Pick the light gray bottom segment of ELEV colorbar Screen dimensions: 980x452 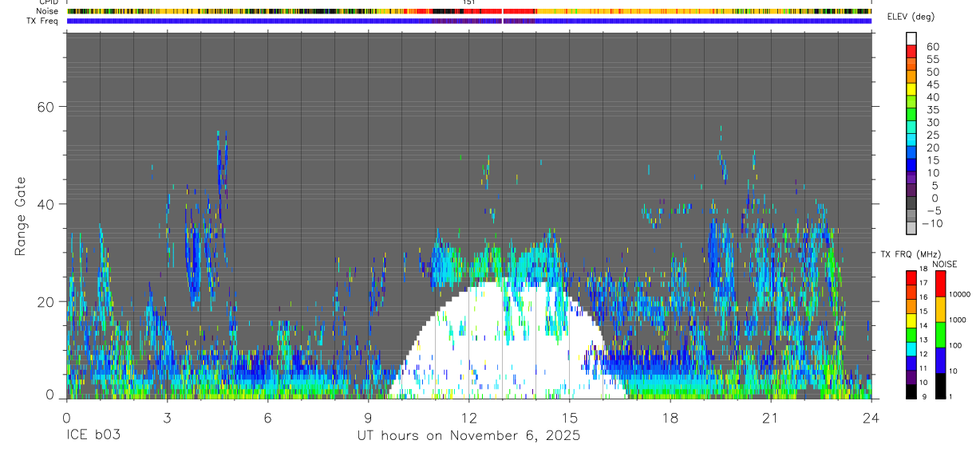coord(911,228)
